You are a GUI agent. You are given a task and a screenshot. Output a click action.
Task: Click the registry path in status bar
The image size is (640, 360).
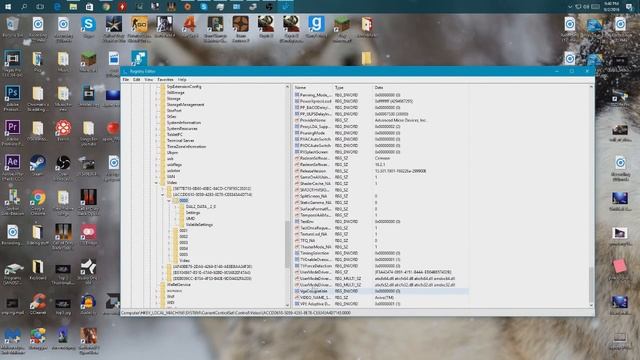pyautogui.click(x=236, y=313)
